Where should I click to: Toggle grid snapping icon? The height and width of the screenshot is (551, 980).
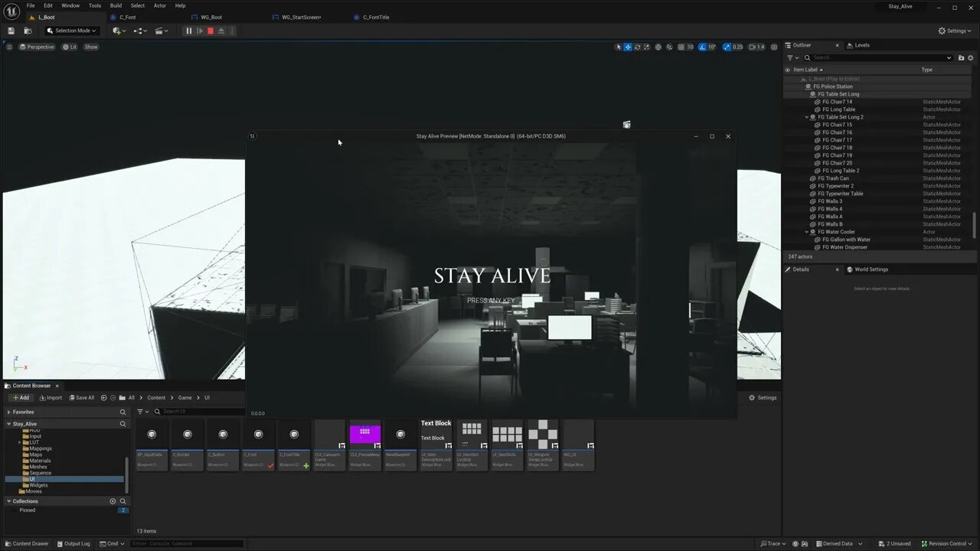pos(681,47)
